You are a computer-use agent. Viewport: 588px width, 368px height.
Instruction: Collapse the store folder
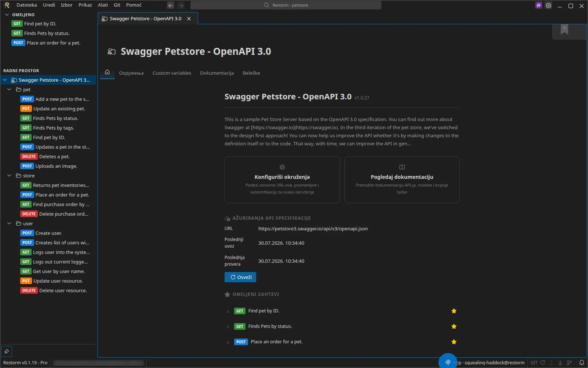pos(9,176)
